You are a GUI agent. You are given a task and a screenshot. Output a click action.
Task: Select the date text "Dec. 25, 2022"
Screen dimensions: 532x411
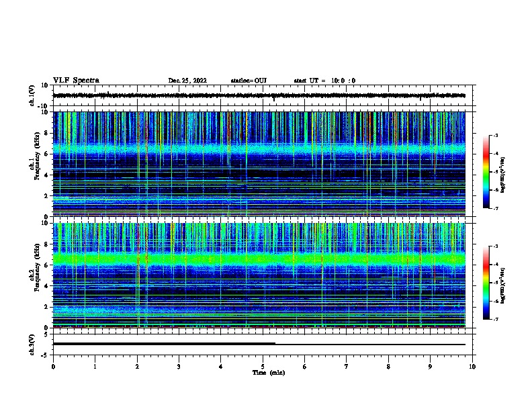click(x=187, y=81)
